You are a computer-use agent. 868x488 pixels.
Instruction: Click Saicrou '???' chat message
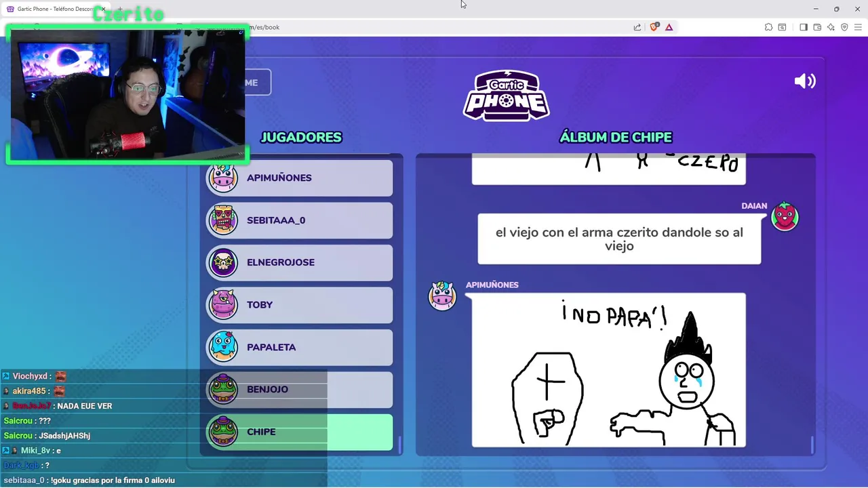pos(27,421)
